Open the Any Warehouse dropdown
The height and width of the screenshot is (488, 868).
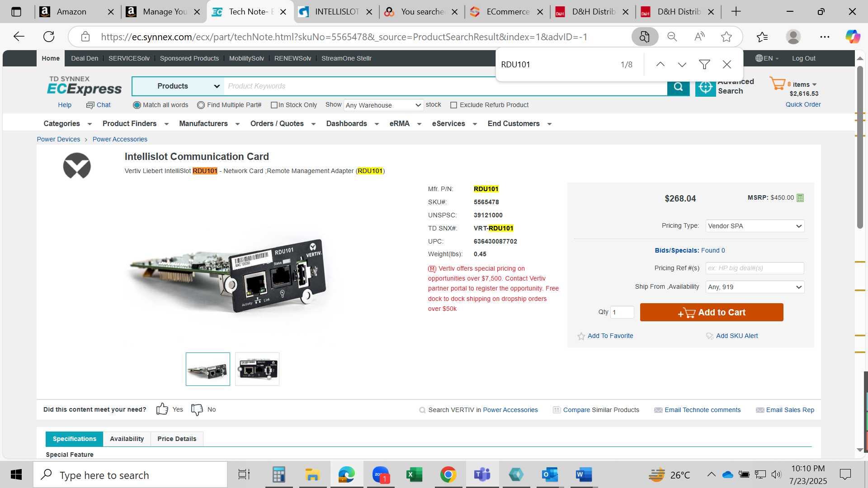pyautogui.click(x=383, y=105)
